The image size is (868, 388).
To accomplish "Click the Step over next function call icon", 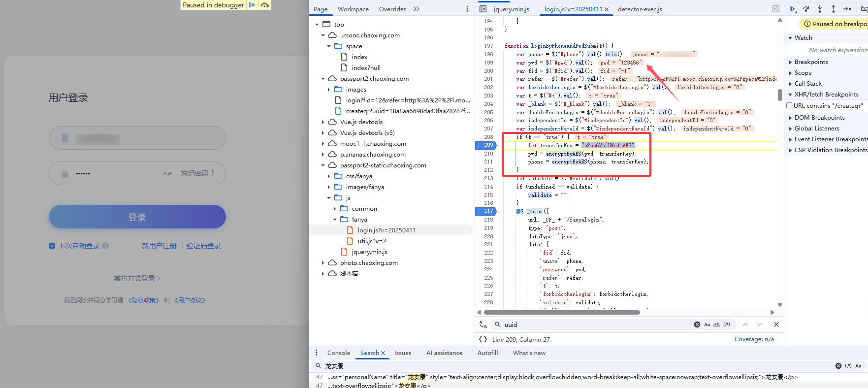I will click(x=806, y=9).
